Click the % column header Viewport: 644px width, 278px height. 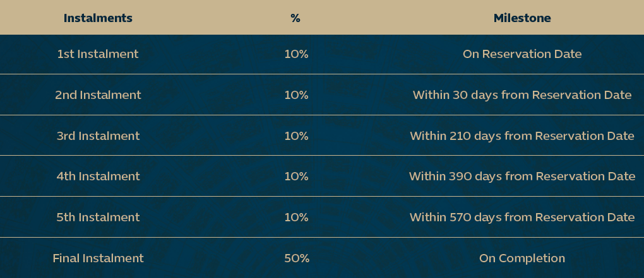[x=295, y=18]
